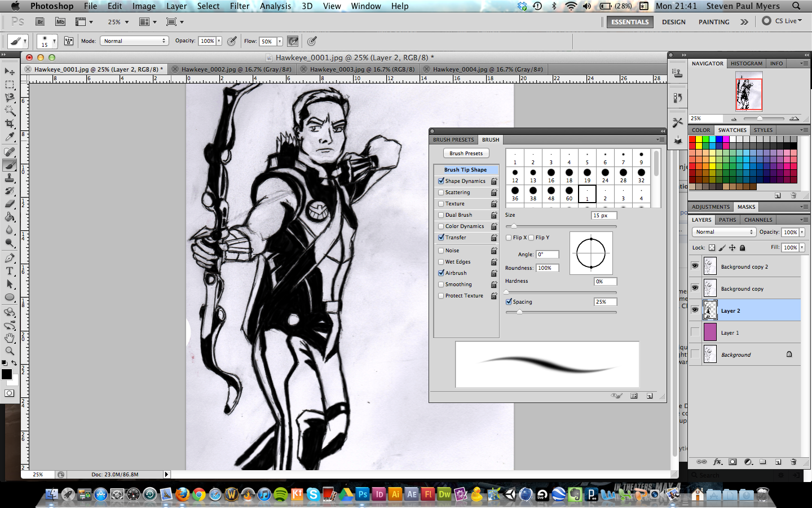Click tablet pressure controls size icon
Screen dimensions: 812x508
(x=312, y=41)
